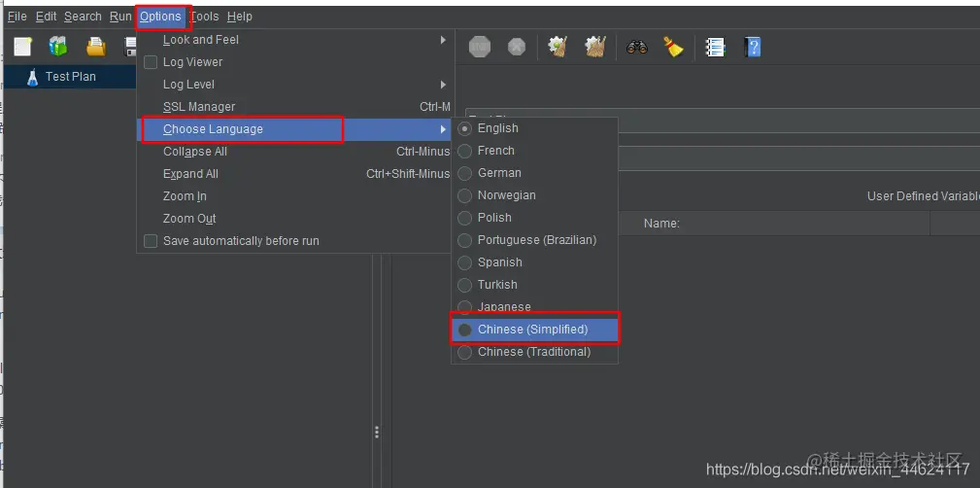
Task: Switch language to Turkish
Action: pyautogui.click(x=534, y=285)
